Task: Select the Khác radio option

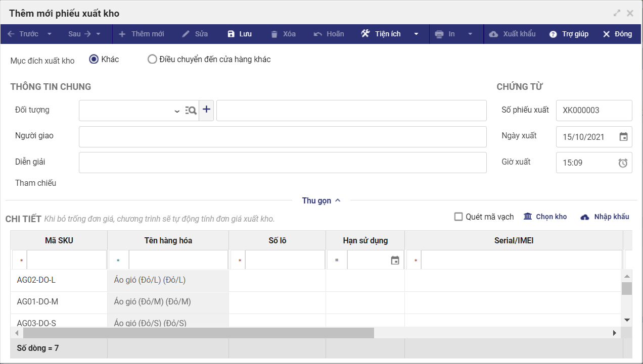Action: coord(94,59)
